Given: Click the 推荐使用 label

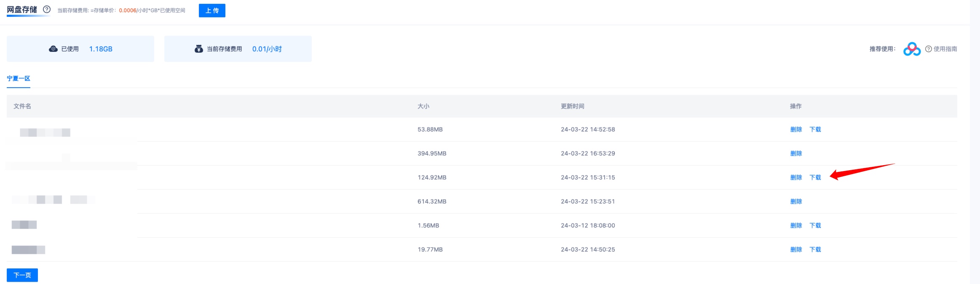Looking at the screenshot, I should tap(882, 49).
